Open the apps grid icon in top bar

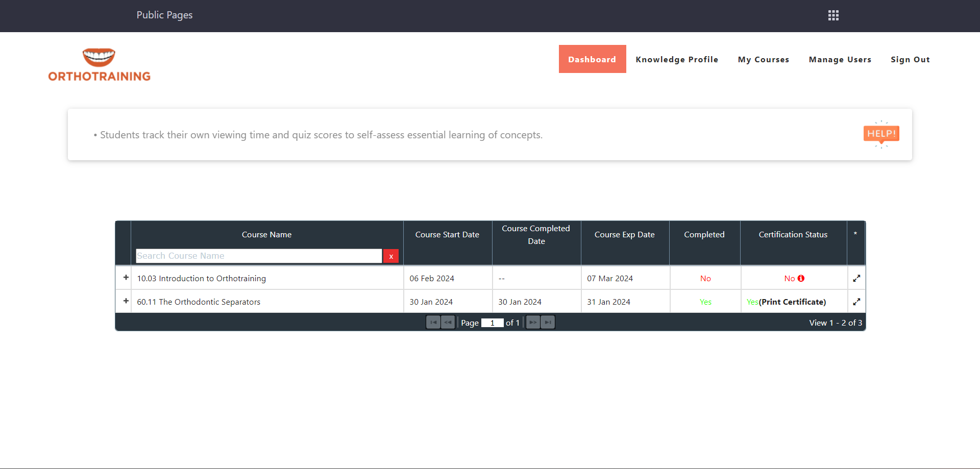[x=833, y=15]
